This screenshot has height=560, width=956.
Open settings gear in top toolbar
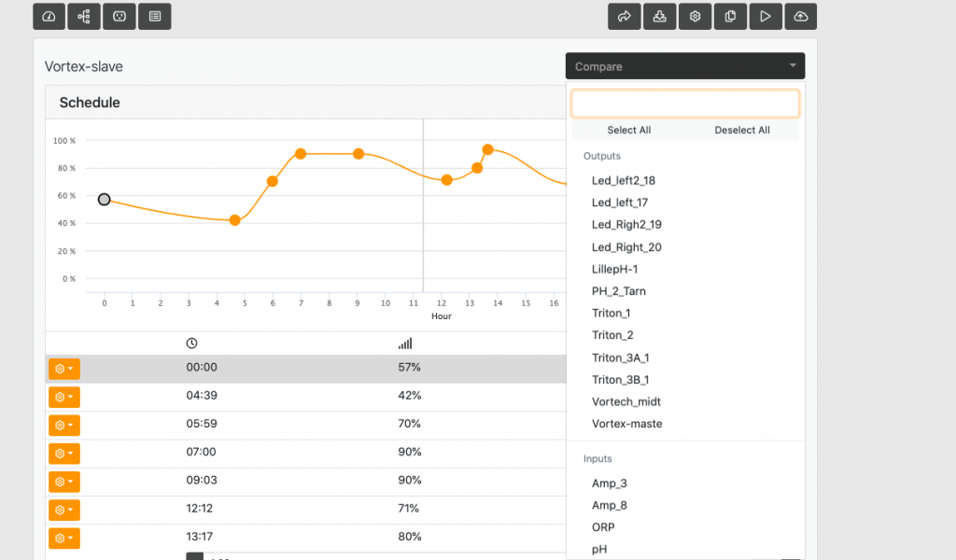coord(695,16)
